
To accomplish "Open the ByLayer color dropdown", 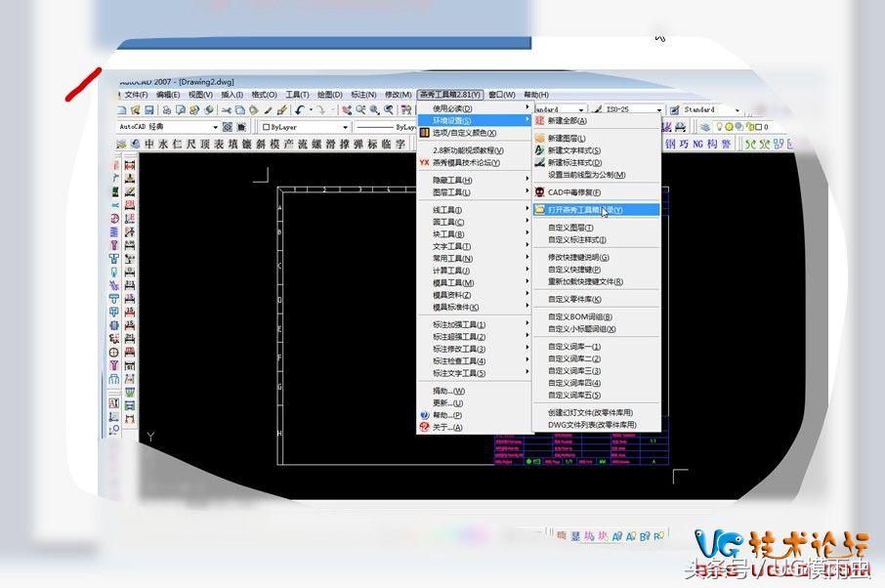I will pos(344,127).
